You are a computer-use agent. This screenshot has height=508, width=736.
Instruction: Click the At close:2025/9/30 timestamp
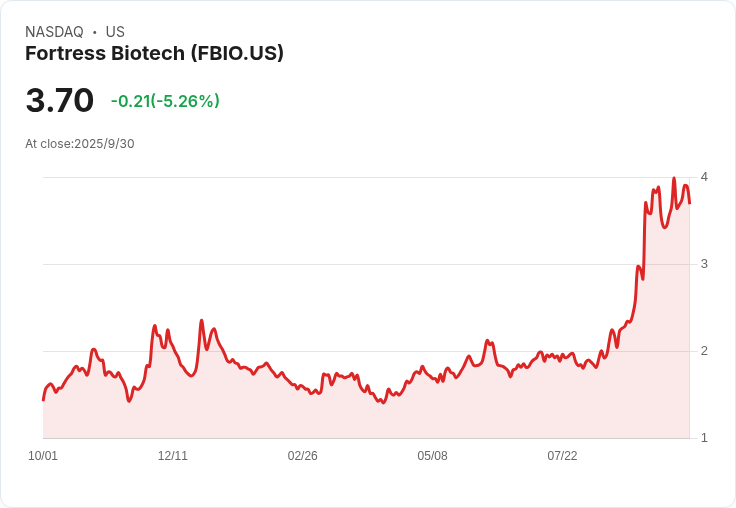(x=80, y=144)
